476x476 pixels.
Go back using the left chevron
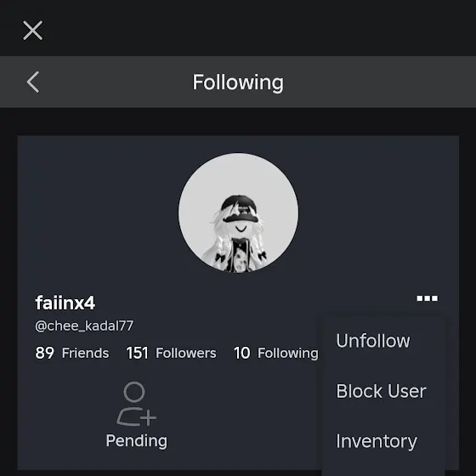click(x=33, y=82)
